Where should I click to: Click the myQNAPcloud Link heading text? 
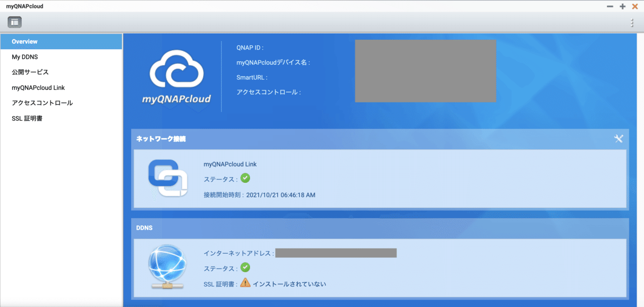pos(229,164)
